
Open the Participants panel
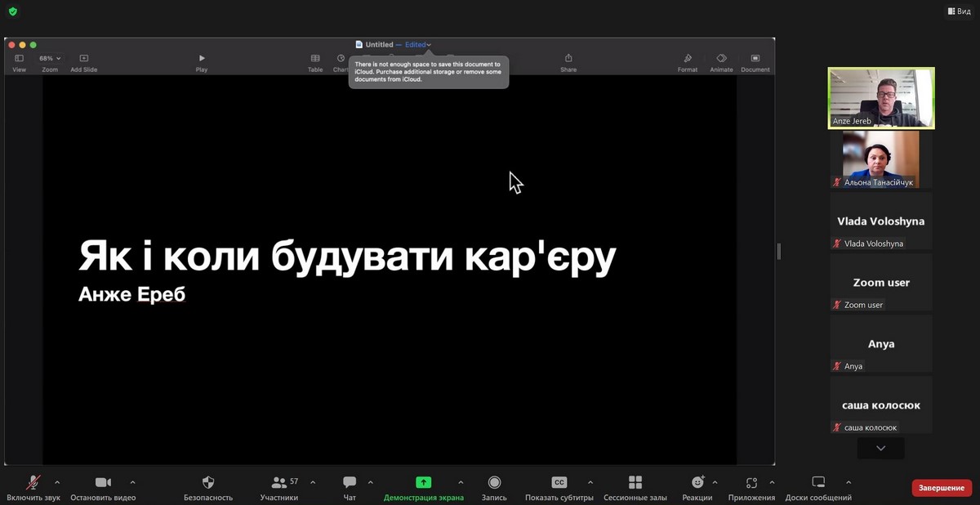279,482
